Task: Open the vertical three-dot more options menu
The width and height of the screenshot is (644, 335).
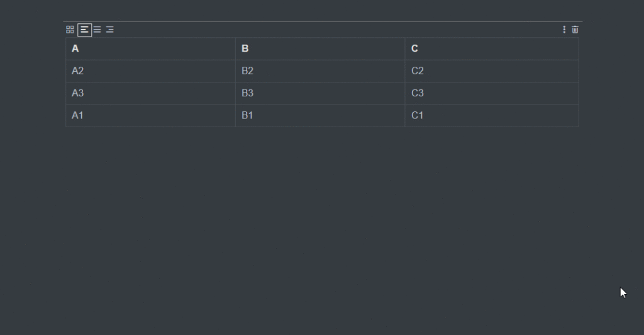Action: (x=564, y=30)
